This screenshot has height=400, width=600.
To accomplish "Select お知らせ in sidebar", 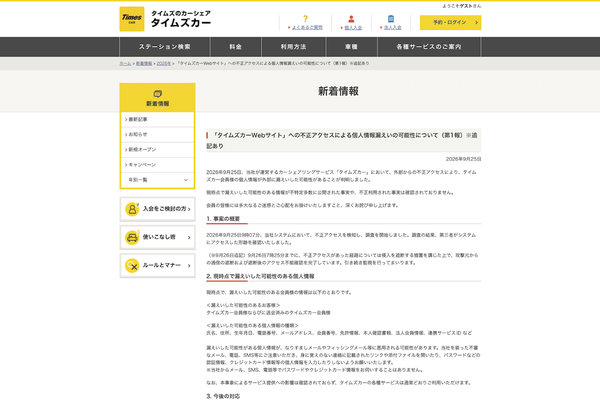I will click(157, 135).
